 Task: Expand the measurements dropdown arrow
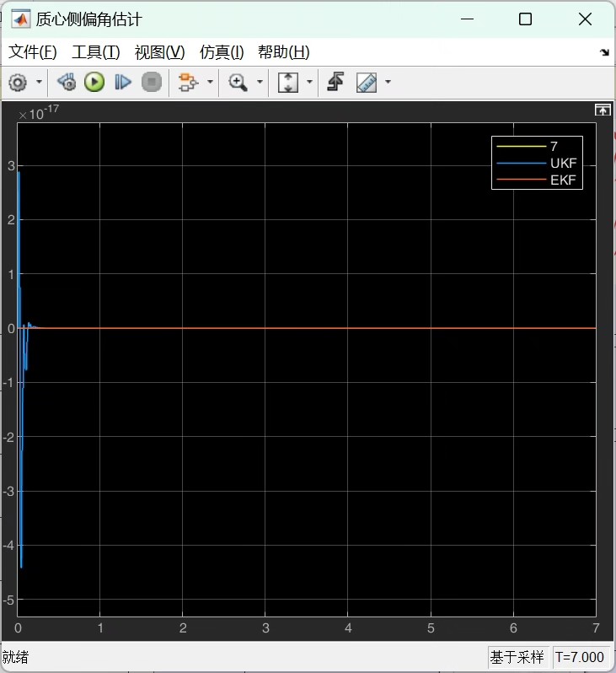(x=388, y=82)
